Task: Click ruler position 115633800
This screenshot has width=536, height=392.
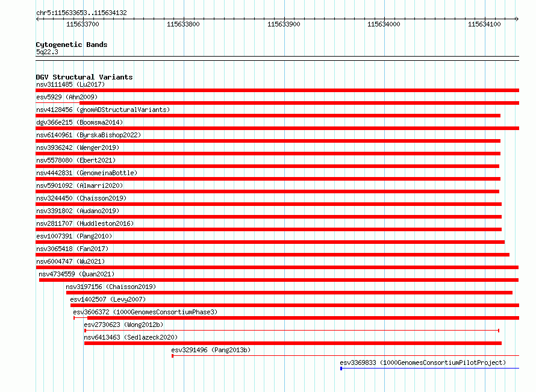Action: (x=183, y=24)
